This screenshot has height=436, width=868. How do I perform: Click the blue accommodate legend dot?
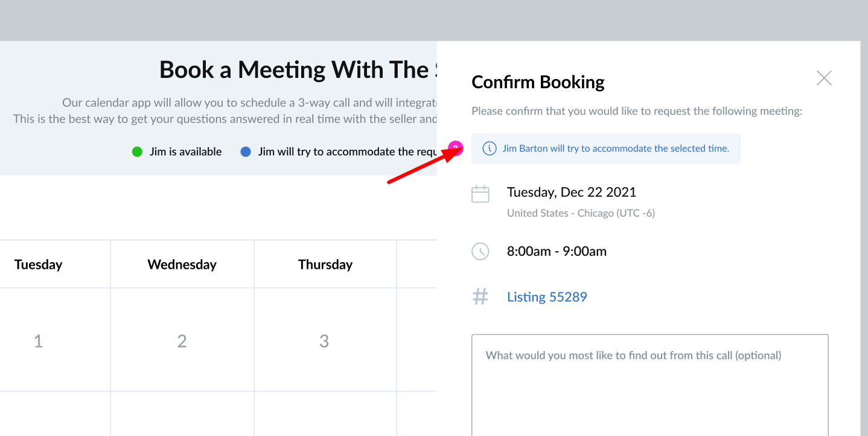click(246, 152)
